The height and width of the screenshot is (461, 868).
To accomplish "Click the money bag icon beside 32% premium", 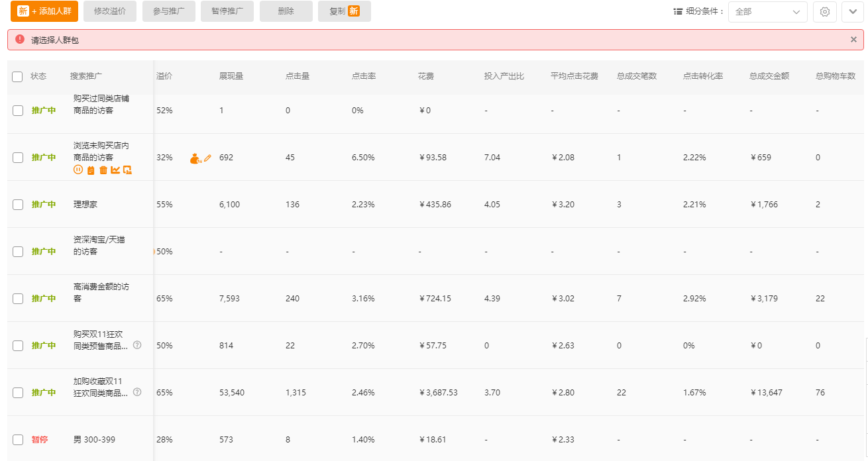I will 195,158.
